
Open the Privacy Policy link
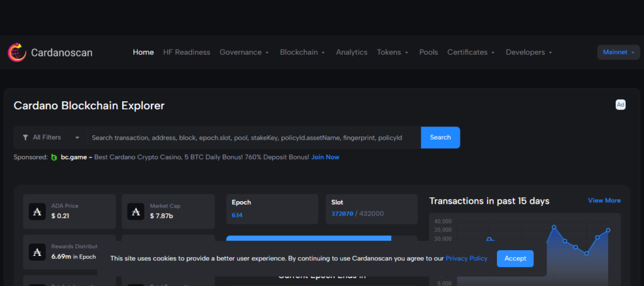tap(467, 258)
